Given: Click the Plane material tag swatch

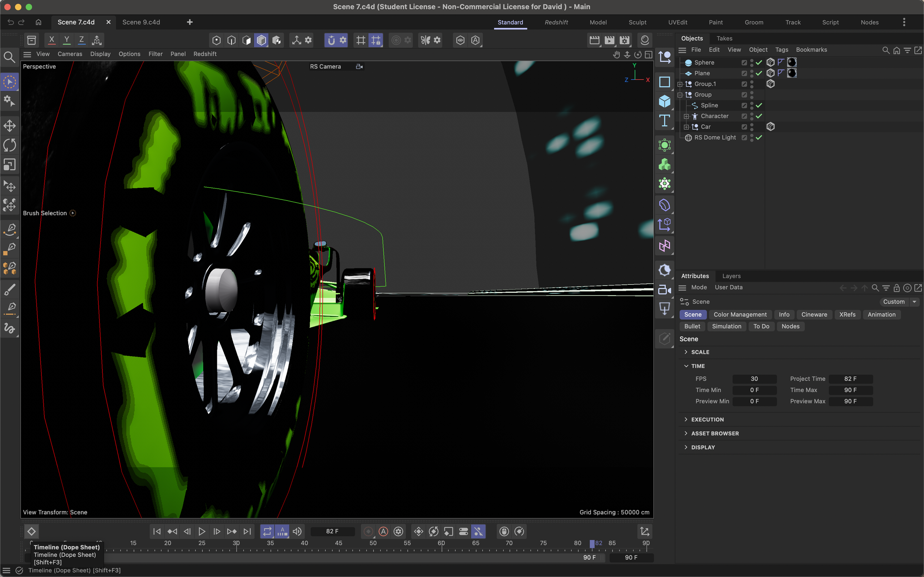Looking at the screenshot, I should click(x=792, y=73).
